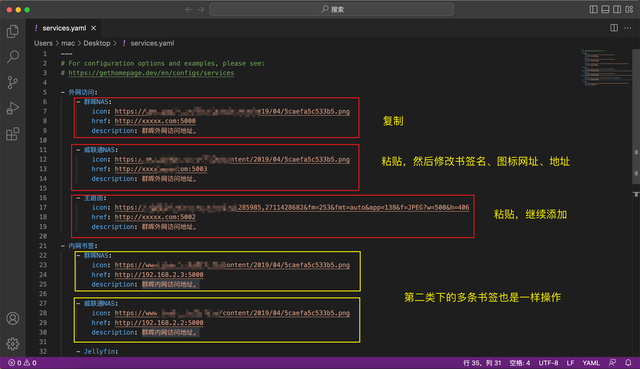Open the Source Control view

coord(13,82)
